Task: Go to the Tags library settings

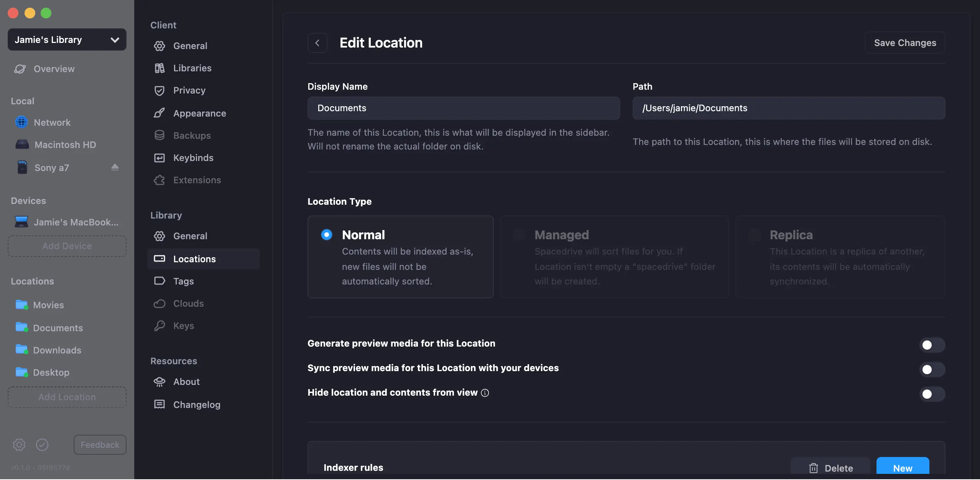Action: [x=183, y=281]
